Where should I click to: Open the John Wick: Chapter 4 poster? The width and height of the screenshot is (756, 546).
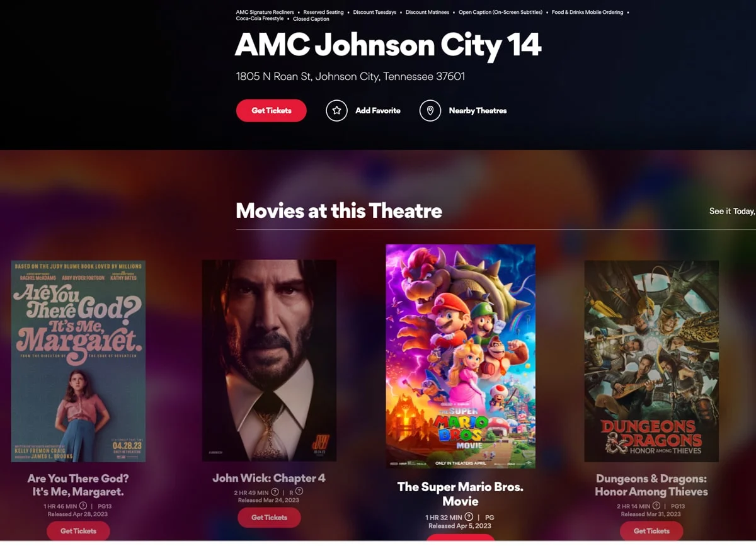pos(269,361)
